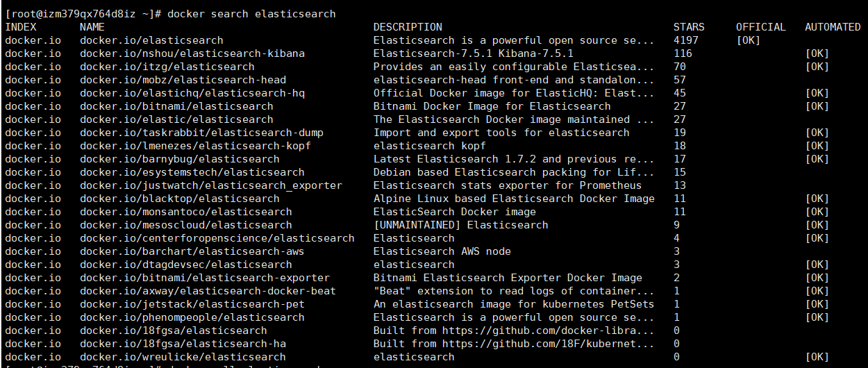
Task: Click the docker.io/barchart/elasticsearch-aws image name
Action: pos(192,251)
